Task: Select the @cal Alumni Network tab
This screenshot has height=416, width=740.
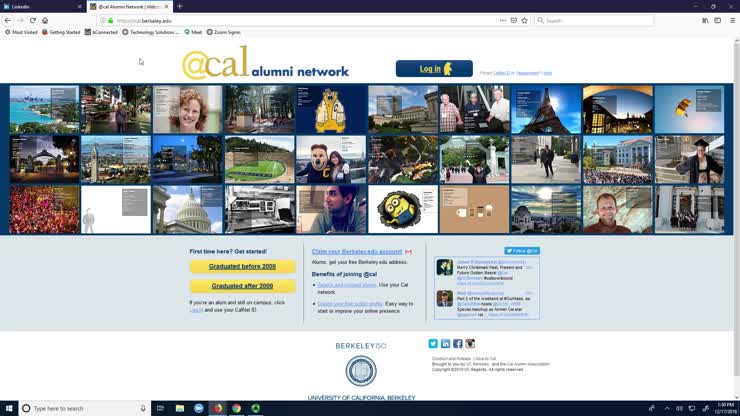Action: tap(130, 7)
